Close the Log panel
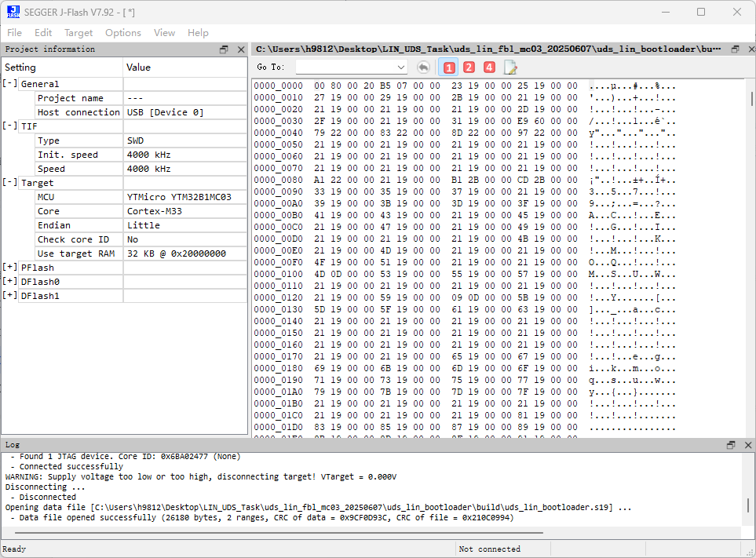This screenshot has height=558, width=756. (748, 445)
